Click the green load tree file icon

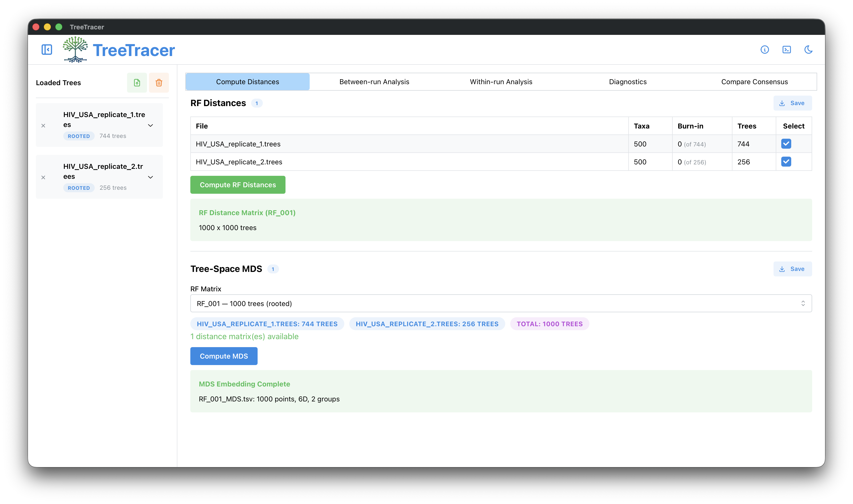pos(137,82)
